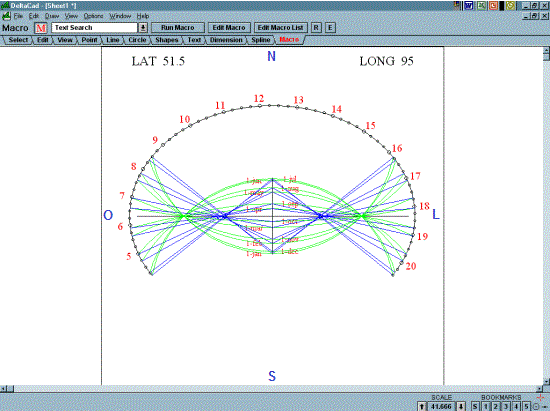Switch to the Circle tab

click(137, 40)
